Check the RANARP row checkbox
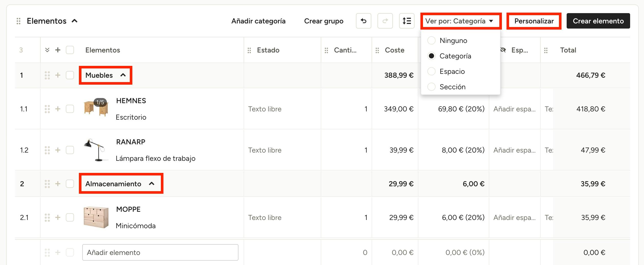Screen dimensions: 644x265 tap(70, 150)
